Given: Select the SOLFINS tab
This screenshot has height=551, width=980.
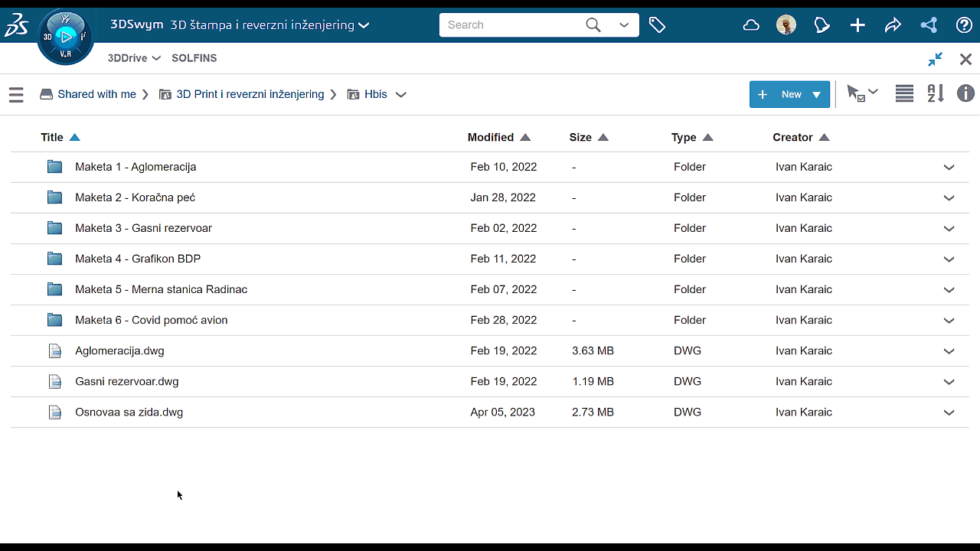Looking at the screenshot, I should tap(194, 58).
